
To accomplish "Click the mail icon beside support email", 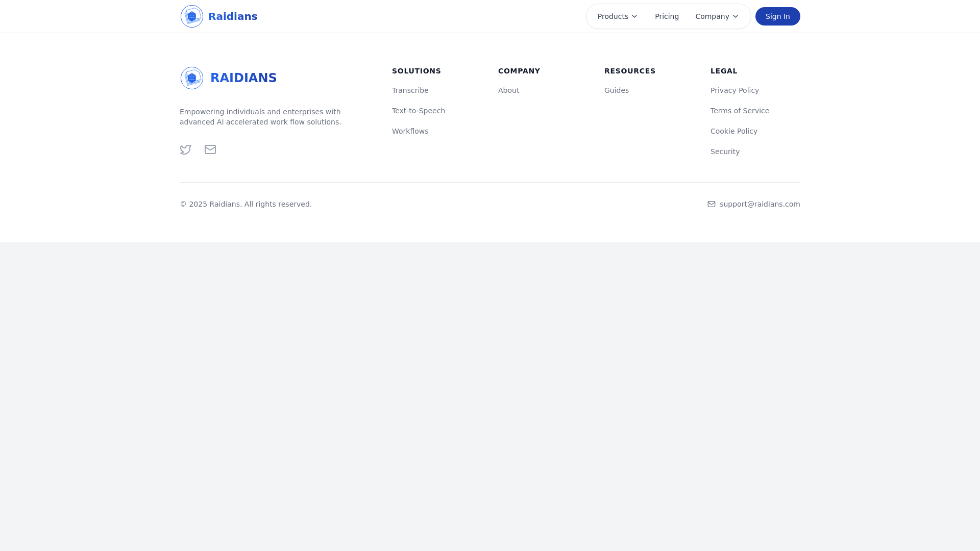I will point(712,204).
